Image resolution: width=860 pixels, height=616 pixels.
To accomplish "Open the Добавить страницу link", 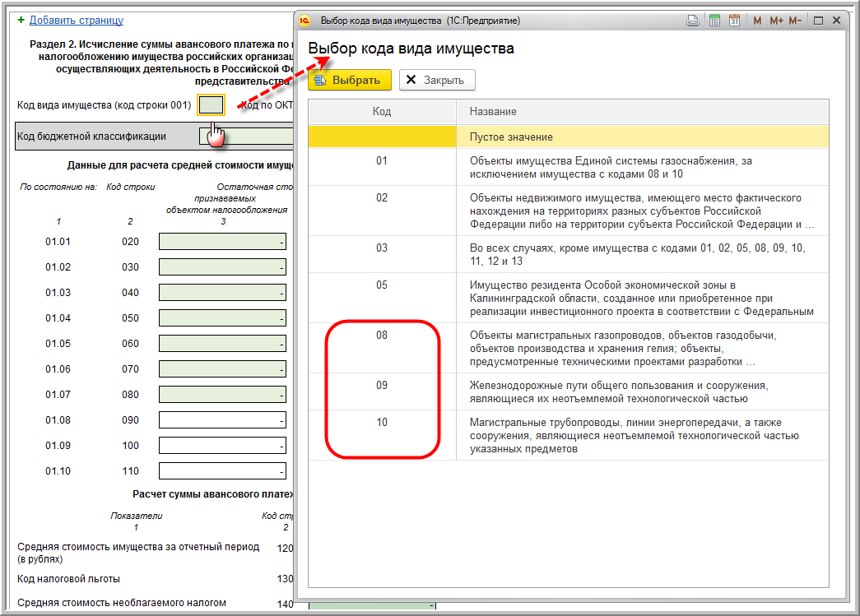I will pos(76,20).
